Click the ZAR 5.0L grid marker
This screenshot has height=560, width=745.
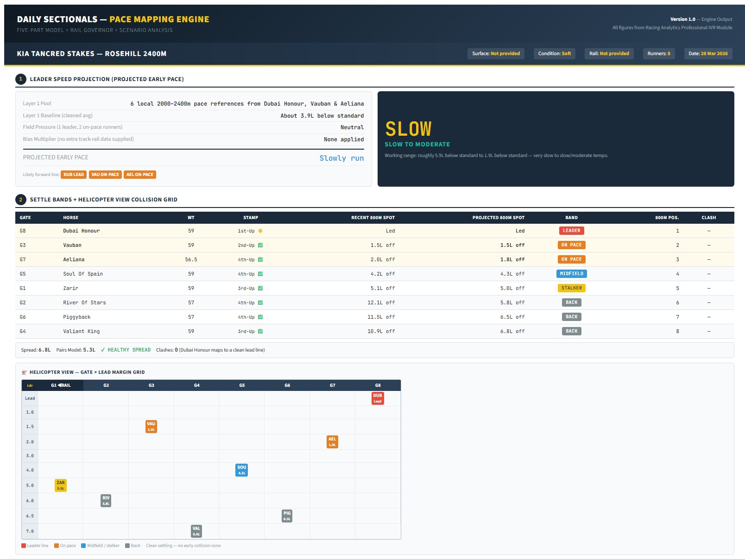point(61,485)
